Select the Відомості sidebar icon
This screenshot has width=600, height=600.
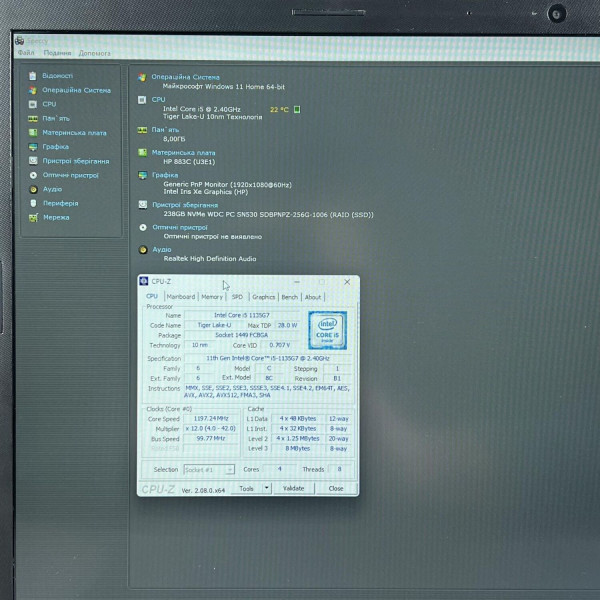click(x=33, y=76)
